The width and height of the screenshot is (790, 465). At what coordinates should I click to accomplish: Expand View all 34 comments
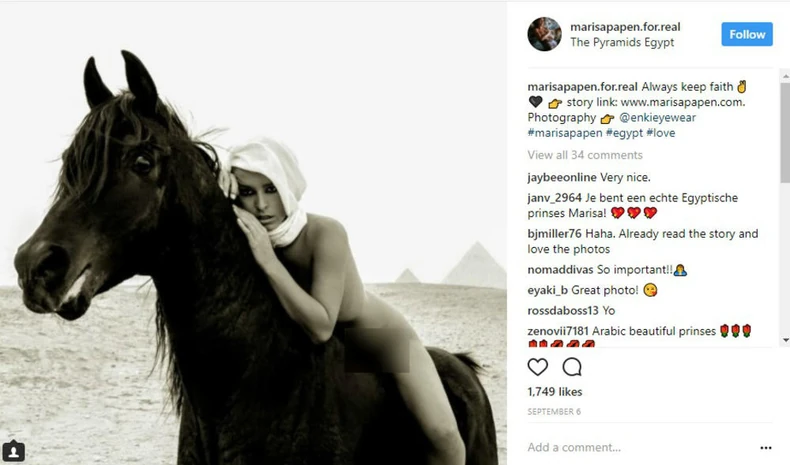[x=585, y=155]
